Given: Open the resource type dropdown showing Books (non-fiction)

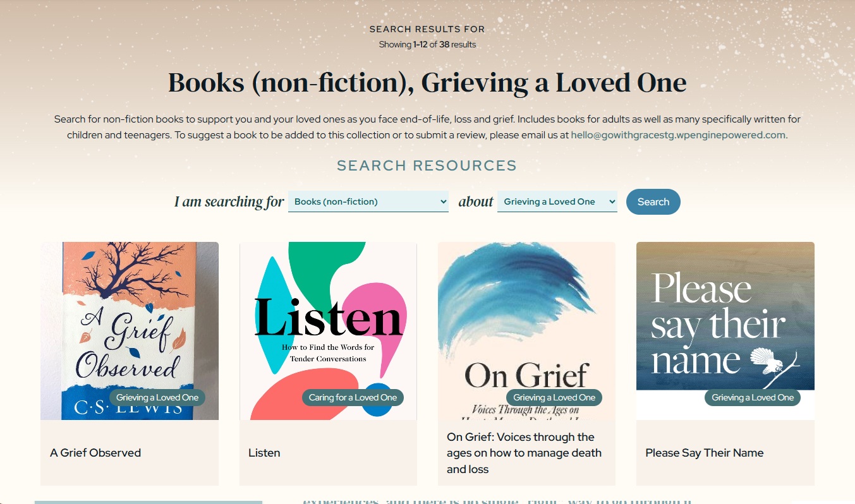Looking at the screenshot, I should tap(368, 201).
